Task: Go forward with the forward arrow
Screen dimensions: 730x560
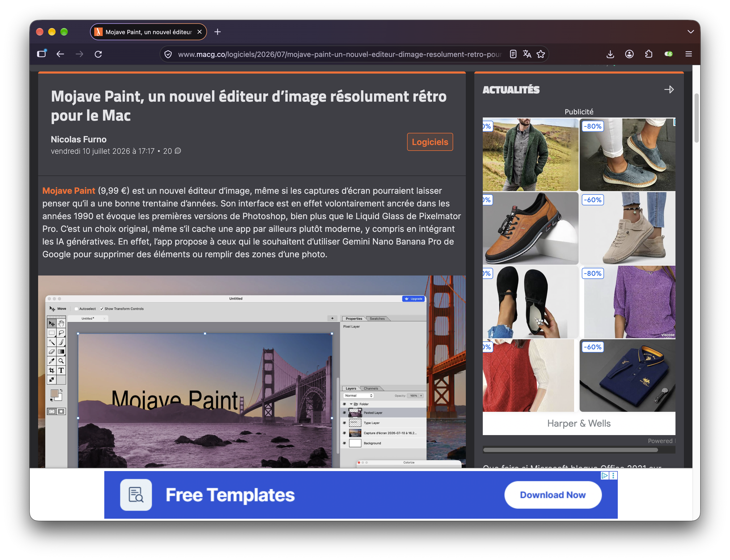Action: (x=79, y=54)
